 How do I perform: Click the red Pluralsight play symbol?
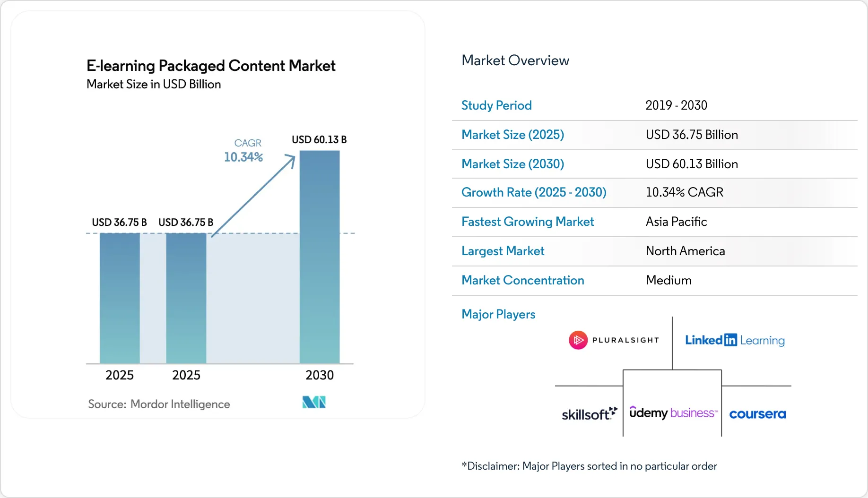pyautogui.click(x=578, y=340)
